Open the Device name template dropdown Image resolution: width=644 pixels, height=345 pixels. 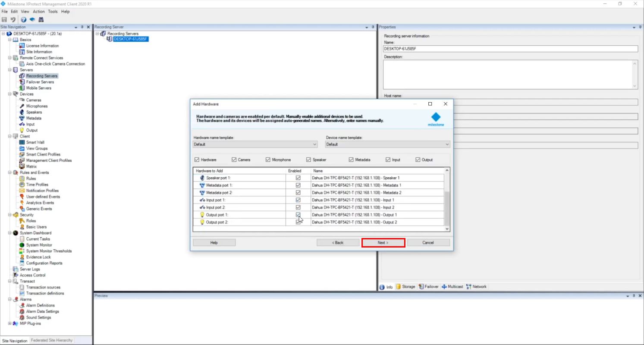(388, 144)
